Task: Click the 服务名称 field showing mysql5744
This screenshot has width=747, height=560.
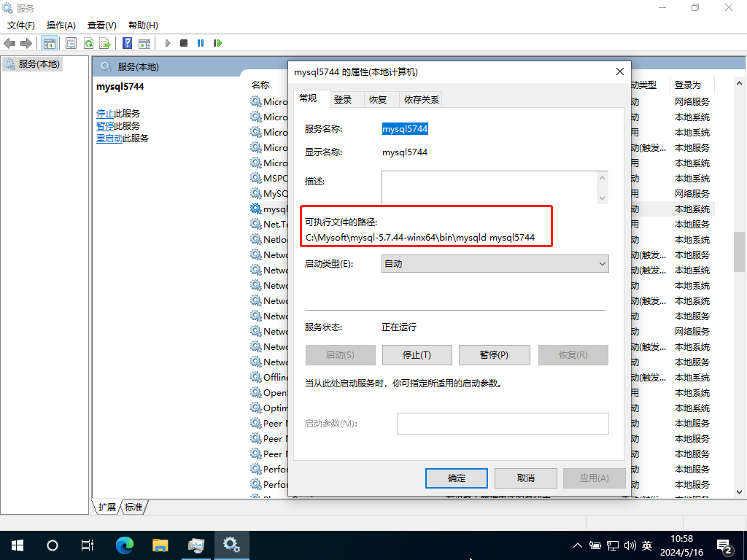Action: [x=405, y=129]
